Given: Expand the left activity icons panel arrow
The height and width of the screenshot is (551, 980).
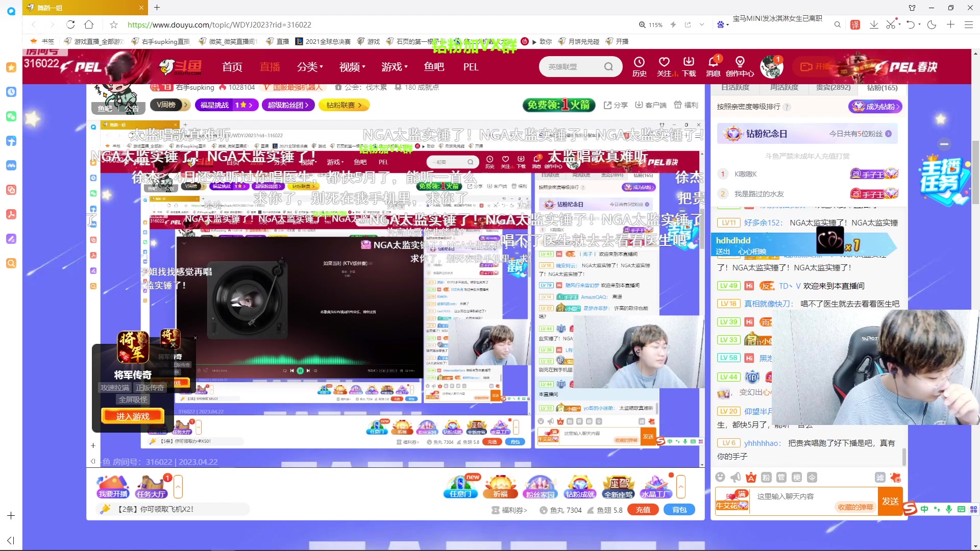Looking at the screenshot, I should click(x=178, y=487).
